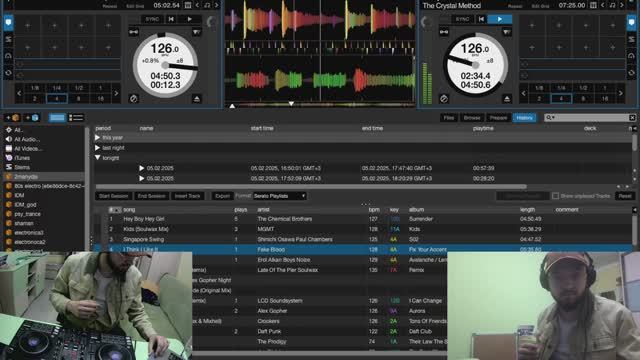Switch to the Files tab

(449, 118)
